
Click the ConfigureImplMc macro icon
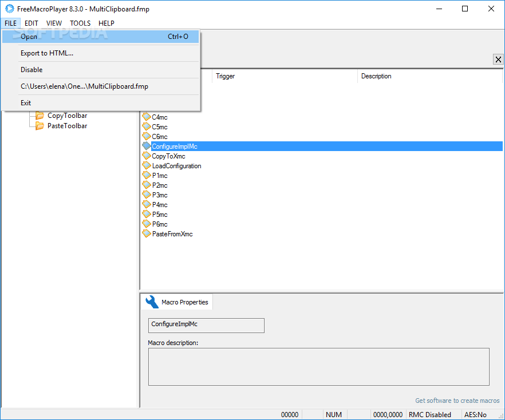coord(147,146)
